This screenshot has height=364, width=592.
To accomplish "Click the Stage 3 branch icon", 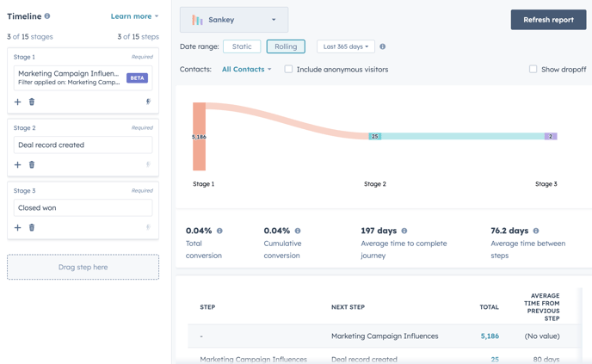I will pyautogui.click(x=148, y=227).
